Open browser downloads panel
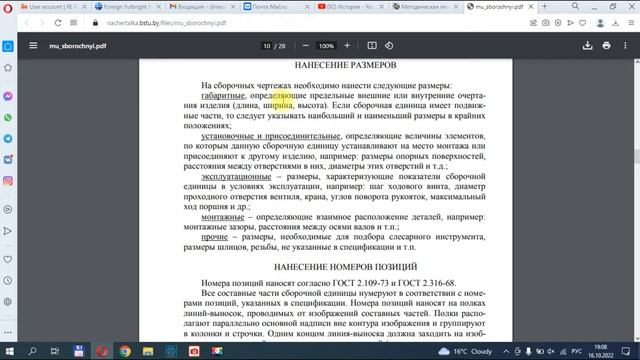The image size is (640, 360). pyautogui.click(x=615, y=23)
